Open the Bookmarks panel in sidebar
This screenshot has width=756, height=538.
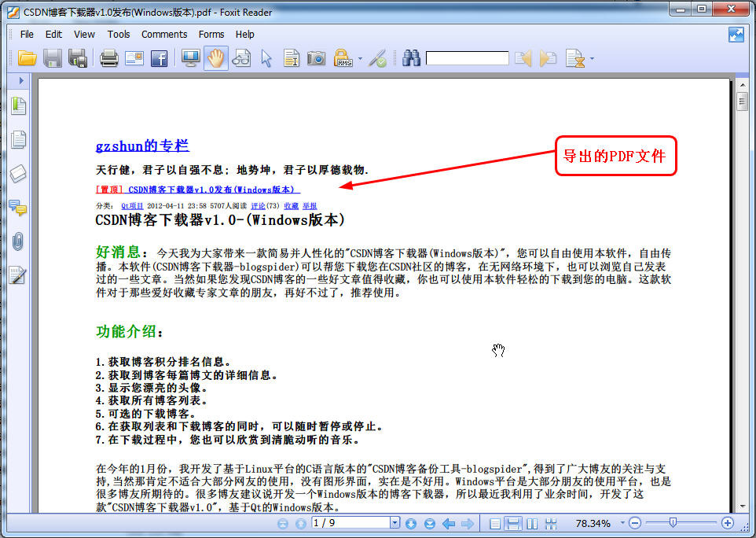tap(18, 105)
